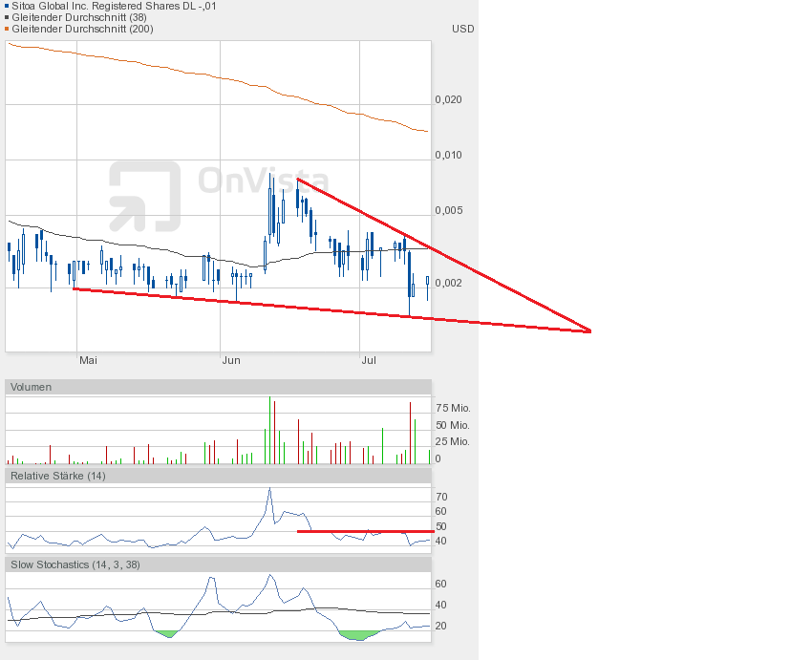This screenshot has height=660, width=812.
Task: Click the Gleitender Durchschnitt (200) legend entry
Action: click(82, 29)
